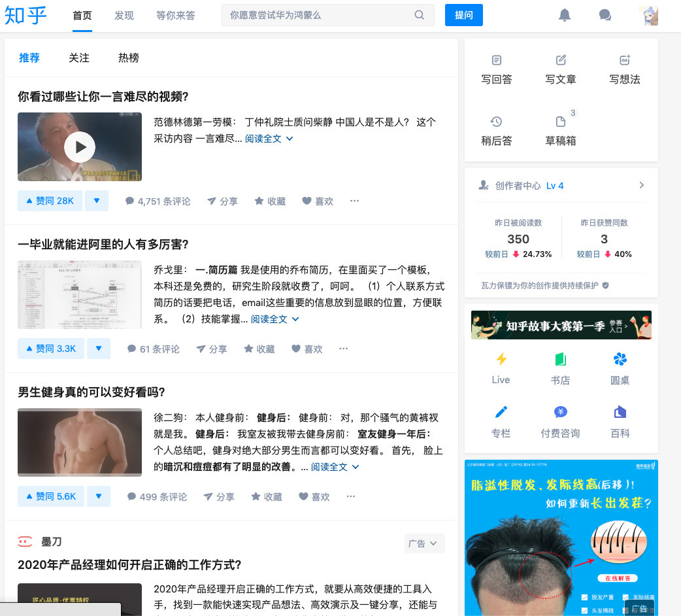The width and height of the screenshot is (681, 616).
Task: Downvote the 5.6K answer
Action: (x=99, y=496)
